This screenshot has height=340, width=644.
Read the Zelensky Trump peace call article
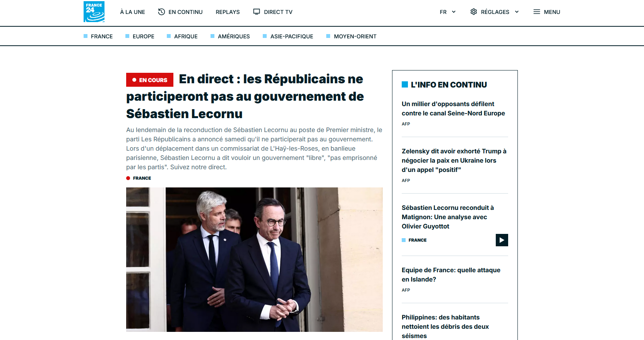pos(454,160)
